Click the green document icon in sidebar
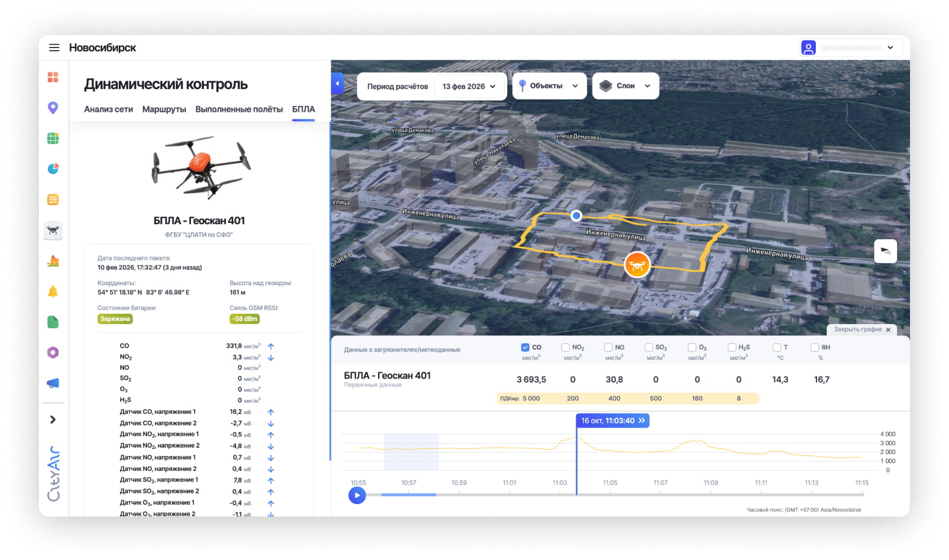The image size is (949, 560). tap(53, 322)
